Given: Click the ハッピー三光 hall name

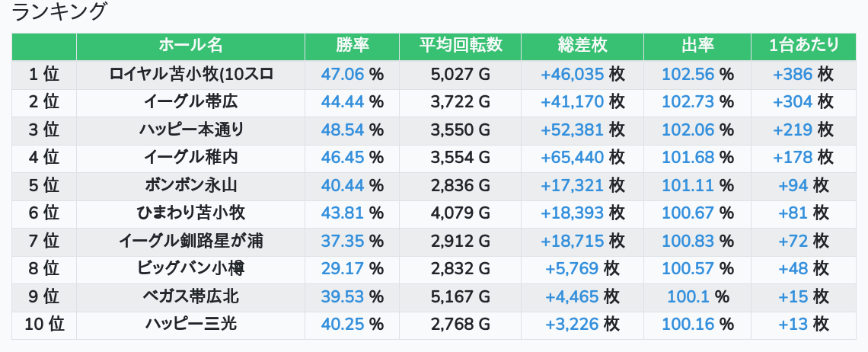Looking at the screenshot, I should (190, 325).
